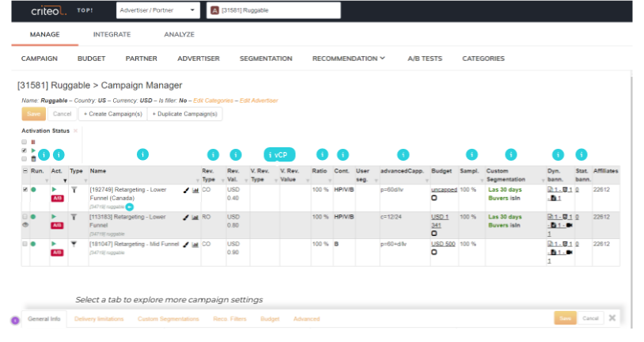Open the Custom Segmentation column filter arrow

(x=543, y=180)
